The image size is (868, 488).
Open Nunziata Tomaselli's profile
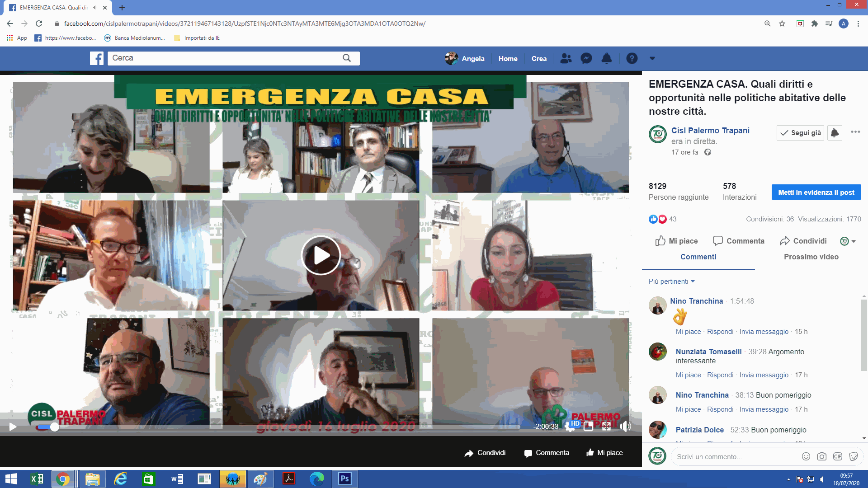point(708,352)
